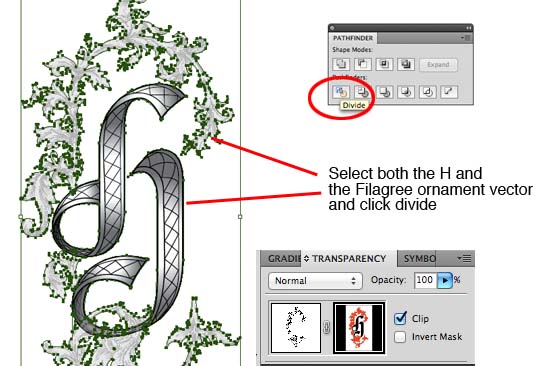Select the opacity mask thumbnail
The image size is (540, 366).
pyautogui.click(x=359, y=327)
